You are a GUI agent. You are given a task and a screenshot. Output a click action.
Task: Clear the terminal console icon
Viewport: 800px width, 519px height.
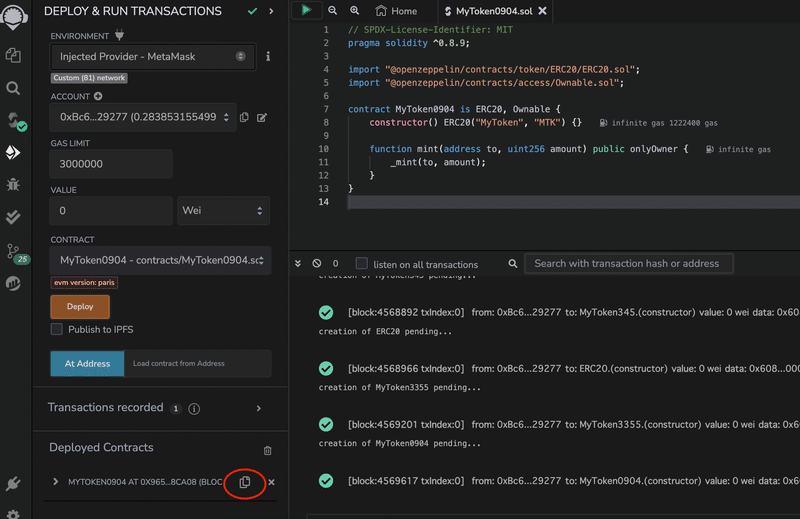(317, 263)
